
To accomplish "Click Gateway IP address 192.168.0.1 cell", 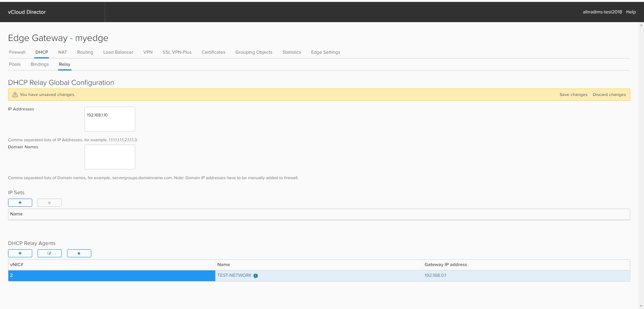I will 526,276.
